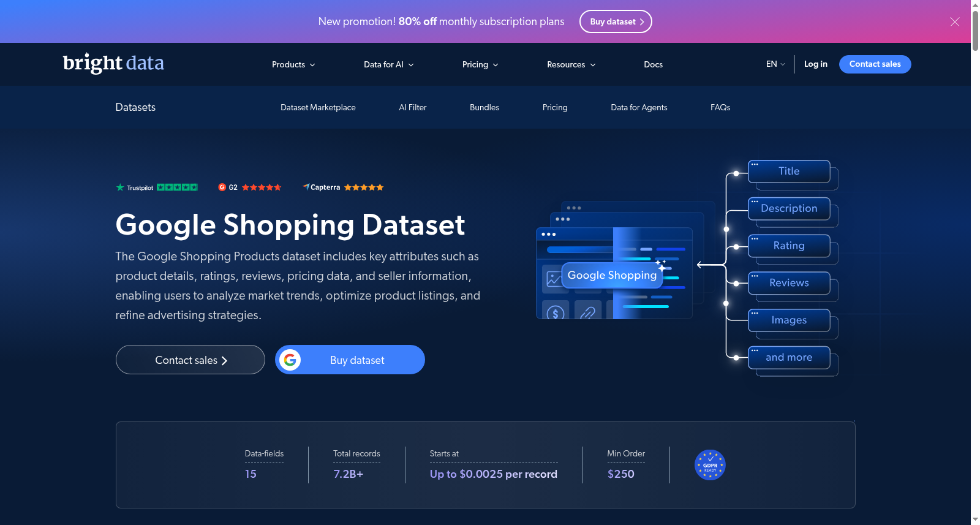Click the Title attribute box
Viewport: 980px width, 525px height.
pyautogui.click(x=789, y=172)
